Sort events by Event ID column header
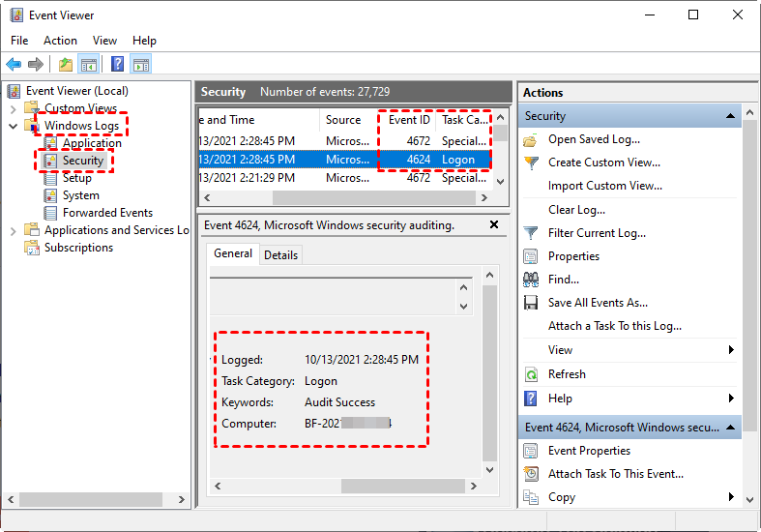Image resolution: width=761 pixels, height=532 pixels. (409, 120)
